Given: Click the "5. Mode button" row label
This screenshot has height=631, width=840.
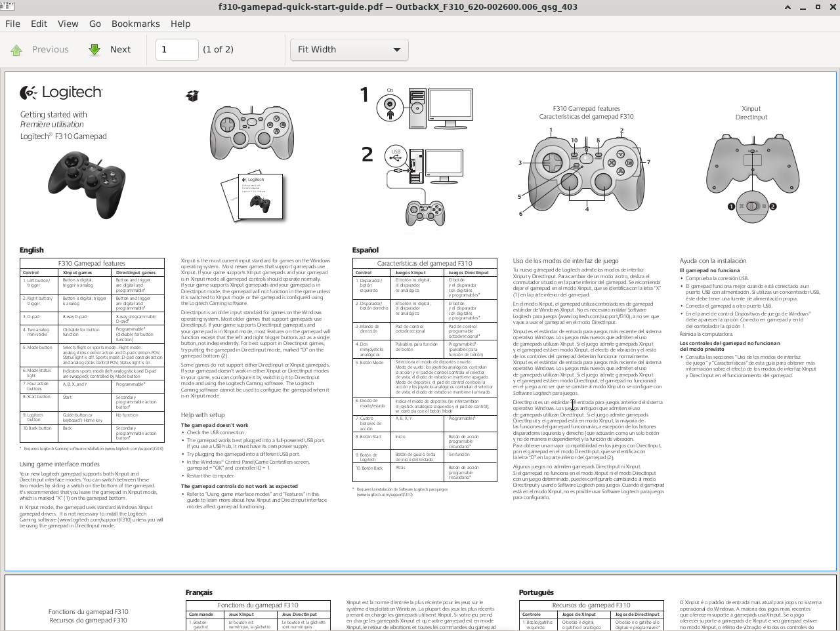Looking at the screenshot, I should click(x=38, y=348).
